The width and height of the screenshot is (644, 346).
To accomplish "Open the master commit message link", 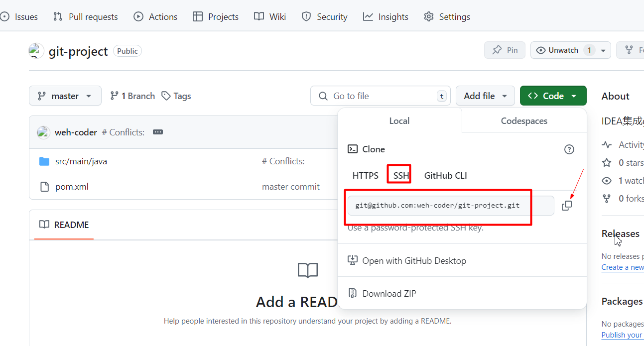I will tap(291, 187).
